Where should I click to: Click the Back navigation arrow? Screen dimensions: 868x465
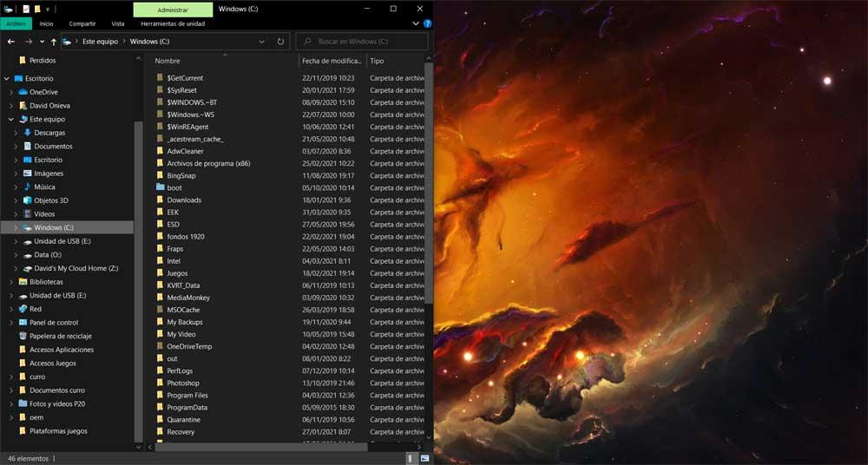(11, 42)
